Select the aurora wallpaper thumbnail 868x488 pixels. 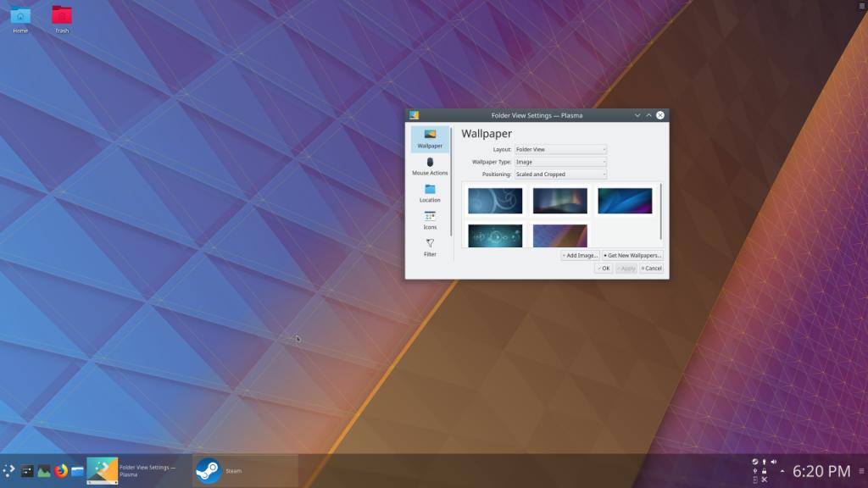point(560,201)
